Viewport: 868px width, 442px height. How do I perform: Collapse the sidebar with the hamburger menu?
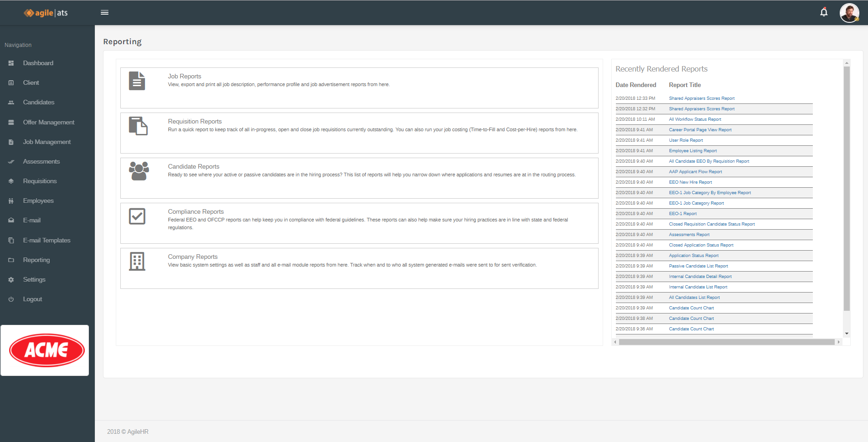104,12
